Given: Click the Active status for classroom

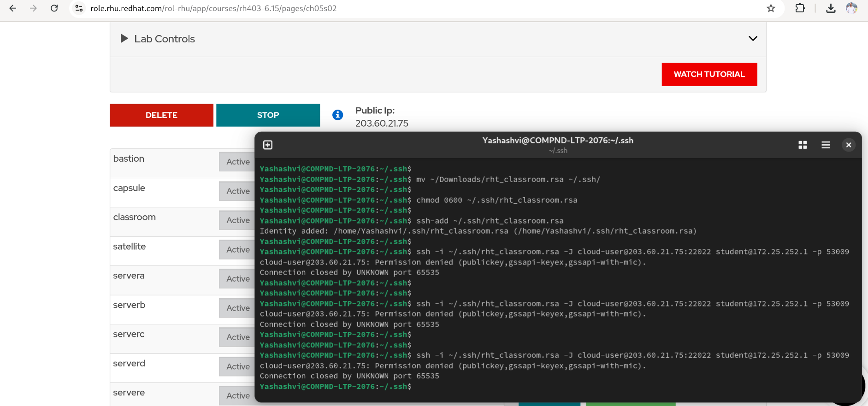Looking at the screenshot, I should 238,220.
